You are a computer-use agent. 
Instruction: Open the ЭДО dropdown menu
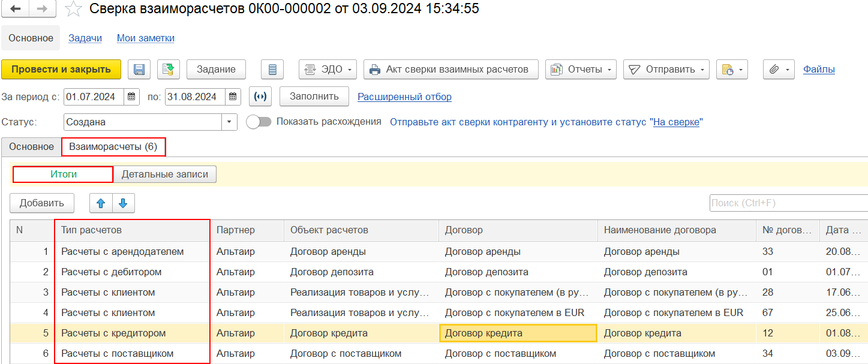[x=328, y=70]
